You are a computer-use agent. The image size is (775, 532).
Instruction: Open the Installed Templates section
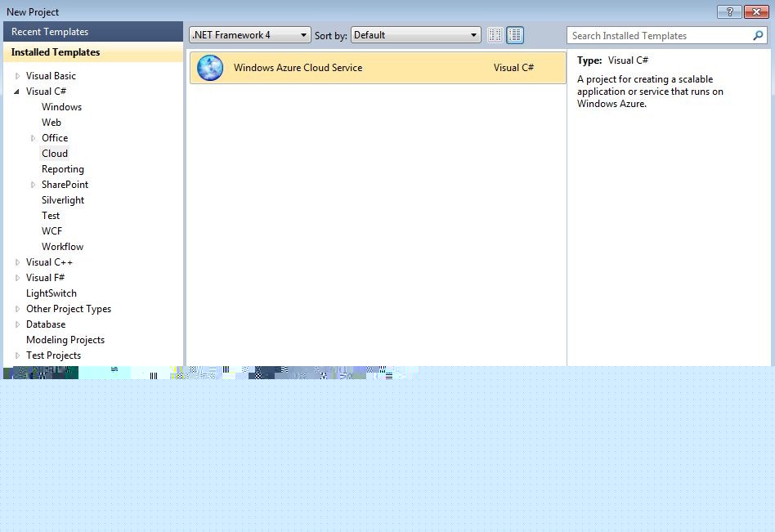(x=93, y=51)
